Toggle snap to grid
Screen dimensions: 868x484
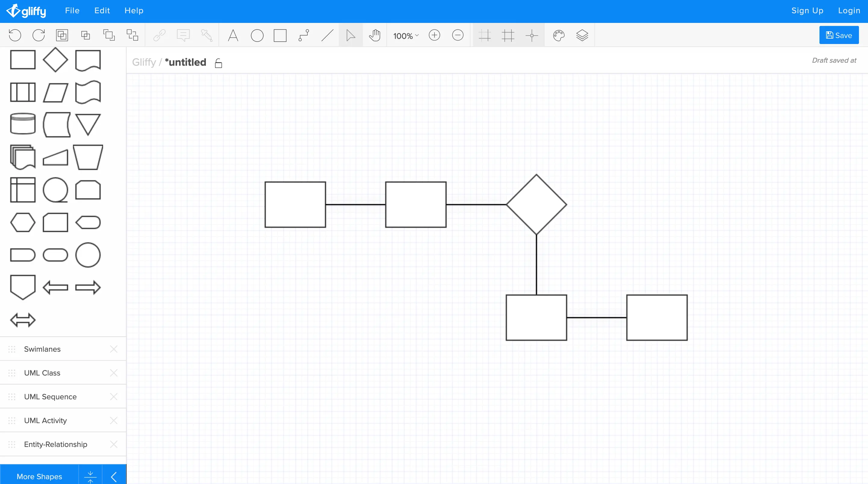coord(485,35)
